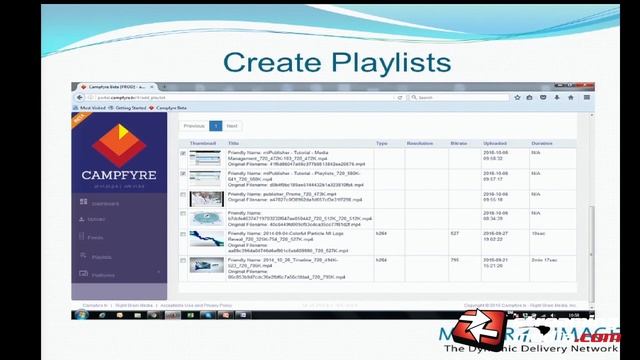
Task: Select the Campfyre Beta (PROD) tab
Action: tap(116, 87)
